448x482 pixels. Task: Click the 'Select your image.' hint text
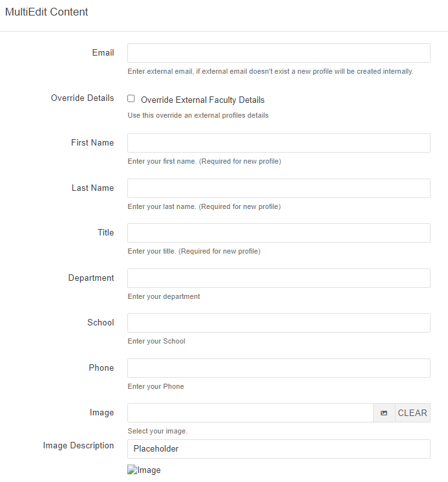(158, 431)
